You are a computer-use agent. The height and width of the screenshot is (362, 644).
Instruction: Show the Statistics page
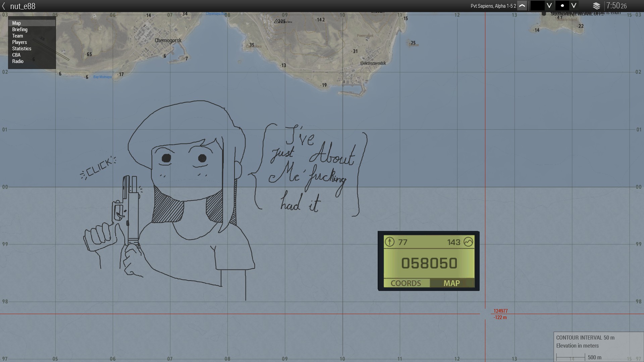[21, 49]
